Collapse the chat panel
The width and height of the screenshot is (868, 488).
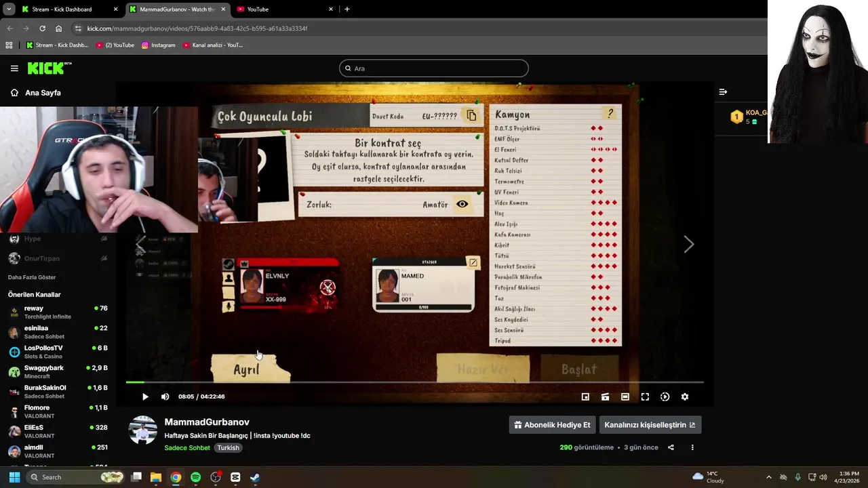point(723,91)
